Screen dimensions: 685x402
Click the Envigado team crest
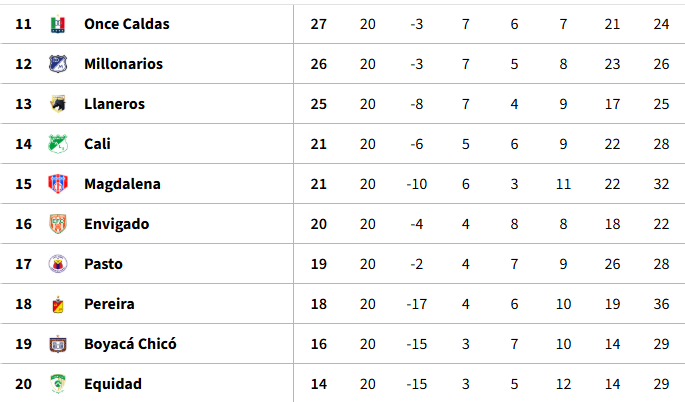click(x=58, y=224)
